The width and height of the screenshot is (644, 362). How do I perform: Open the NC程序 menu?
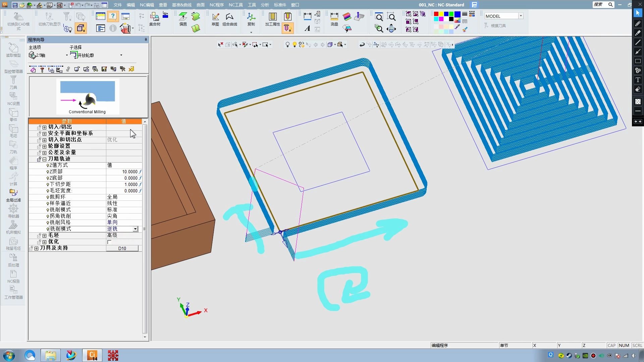[x=216, y=5]
